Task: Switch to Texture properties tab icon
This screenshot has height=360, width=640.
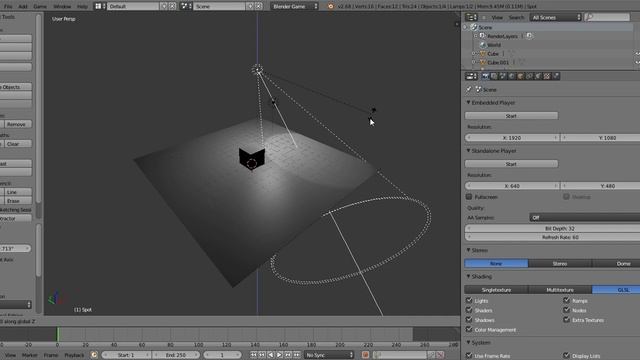Action: [547, 76]
